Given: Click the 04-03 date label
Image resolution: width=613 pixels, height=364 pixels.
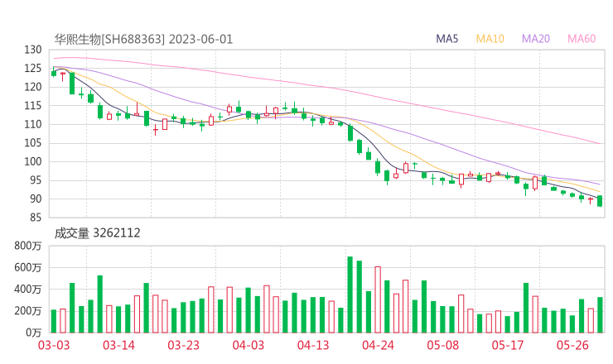Looking at the screenshot, I should 249,345.
